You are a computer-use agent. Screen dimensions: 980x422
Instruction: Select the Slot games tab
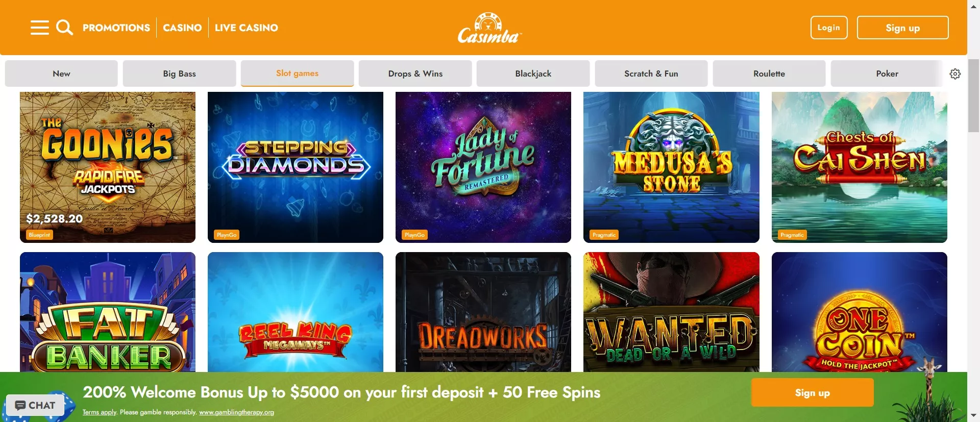pyautogui.click(x=297, y=73)
